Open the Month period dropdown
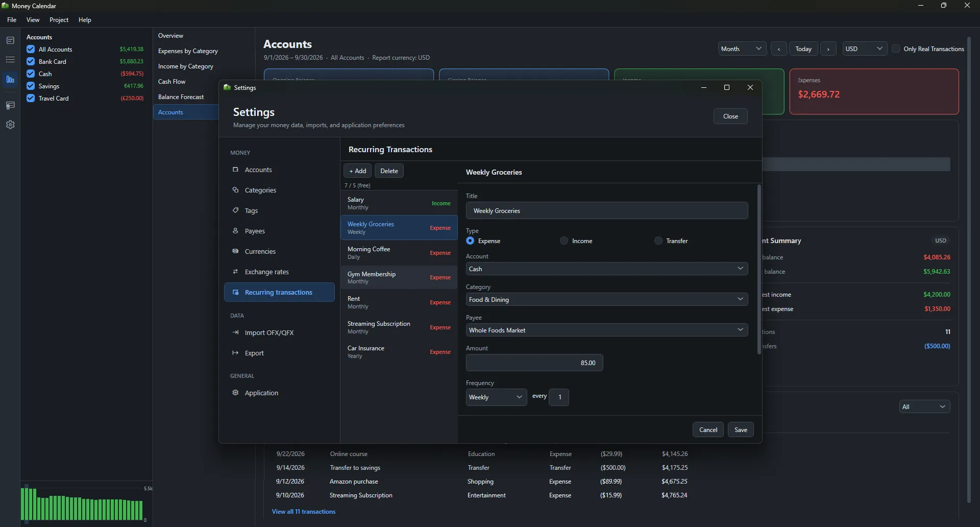Screen dimensions: 980x527 [x=742, y=49]
